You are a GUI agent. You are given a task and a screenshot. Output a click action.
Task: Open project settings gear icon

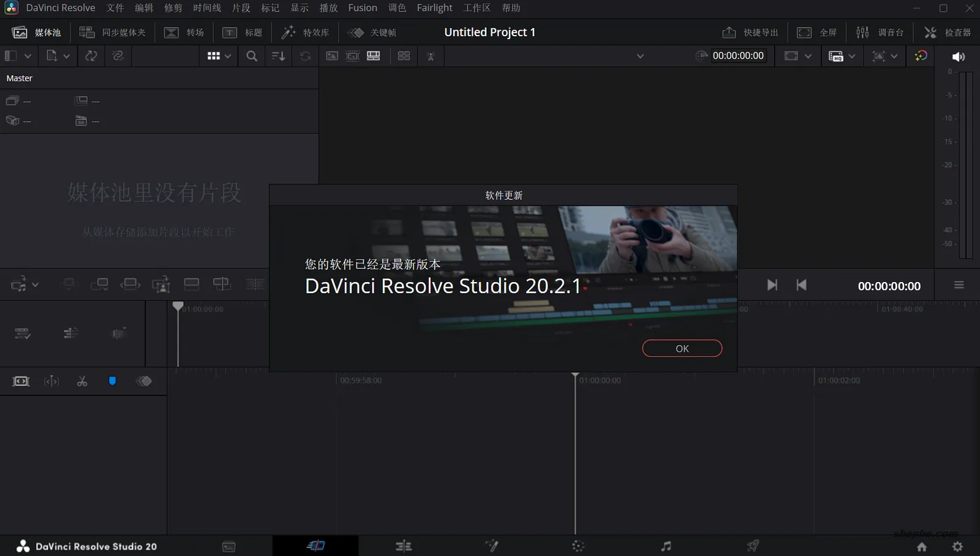tap(957, 546)
